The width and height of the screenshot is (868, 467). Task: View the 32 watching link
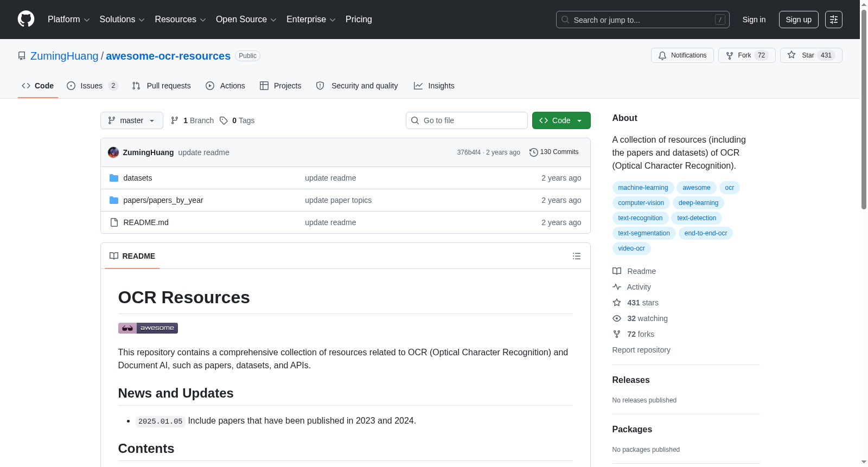[x=640, y=318]
